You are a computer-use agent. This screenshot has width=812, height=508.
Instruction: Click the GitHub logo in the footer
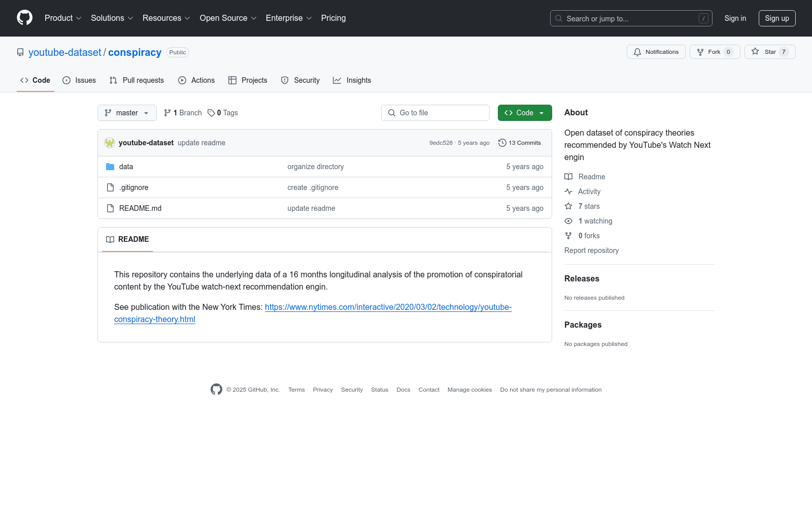pyautogui.click(x=216, y=390)
